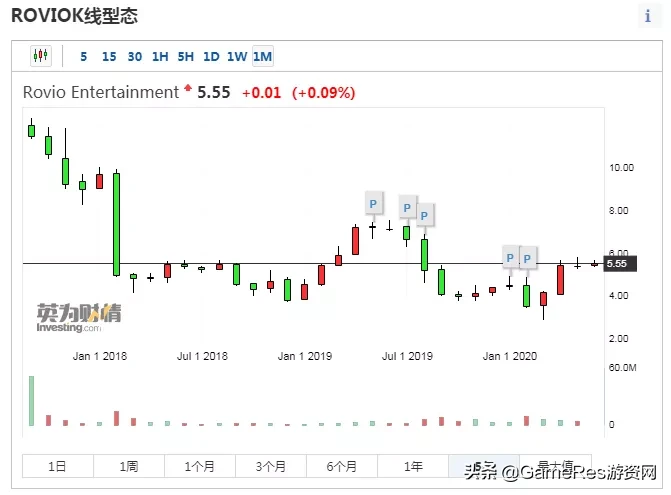Select the 5 minute interval
This screenshot has width=671, height=495.
point(83,56)
